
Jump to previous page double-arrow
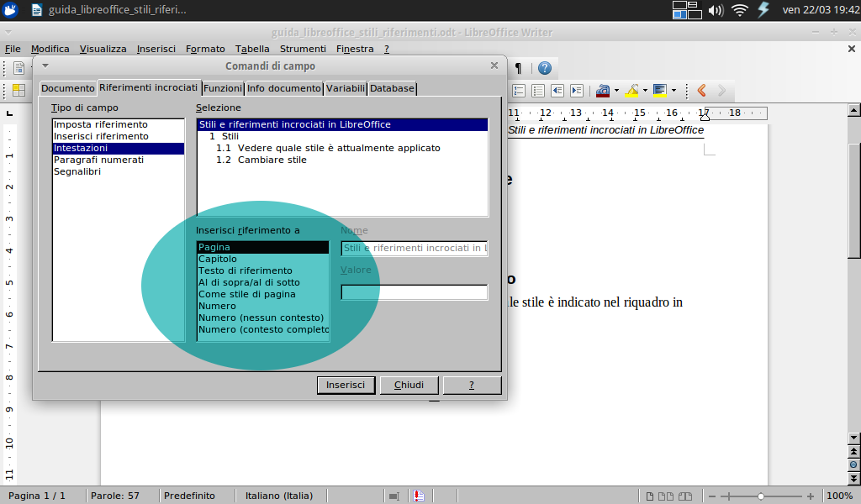(853, 451)
